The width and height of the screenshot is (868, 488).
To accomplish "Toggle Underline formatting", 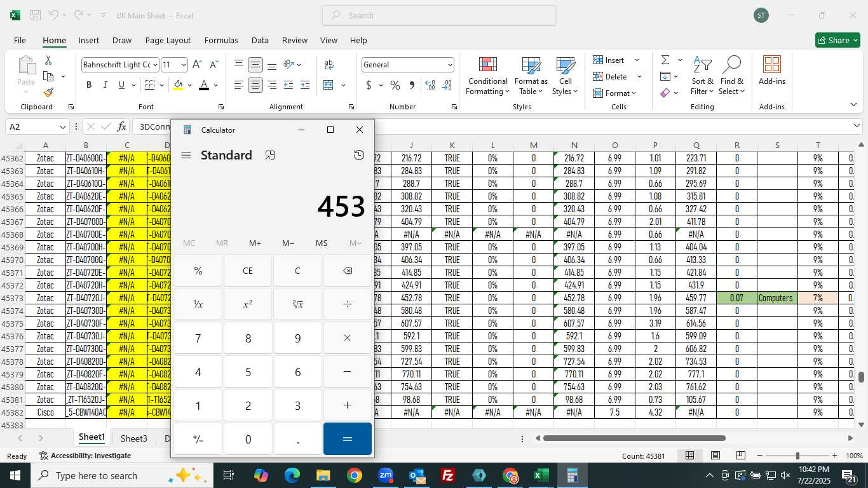I will click(x=121, y=85).
